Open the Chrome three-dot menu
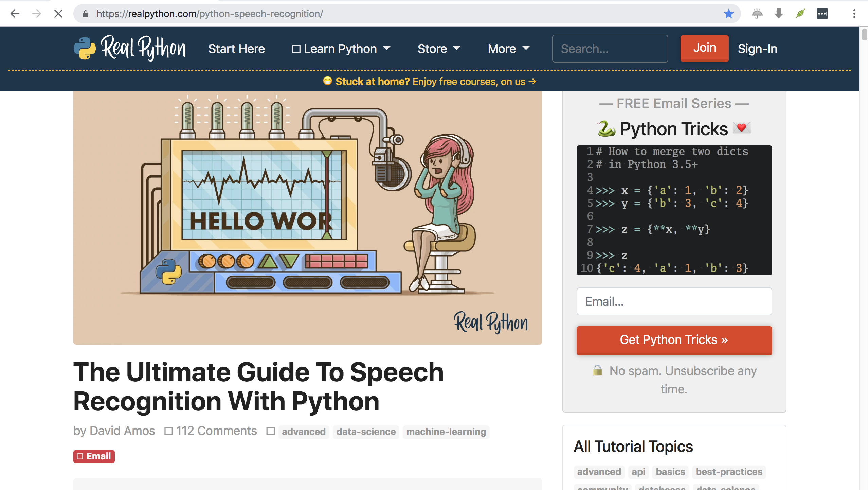 tap(854, 14)
